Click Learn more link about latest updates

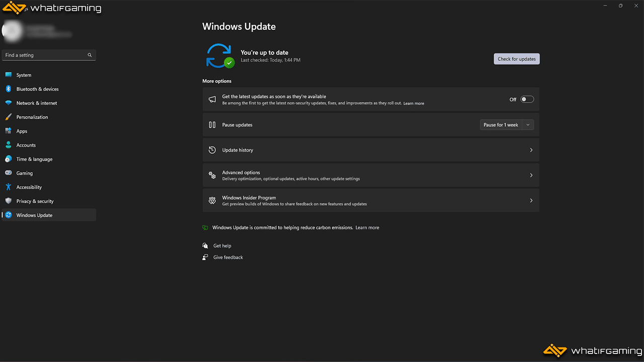(x=414, y=104)
